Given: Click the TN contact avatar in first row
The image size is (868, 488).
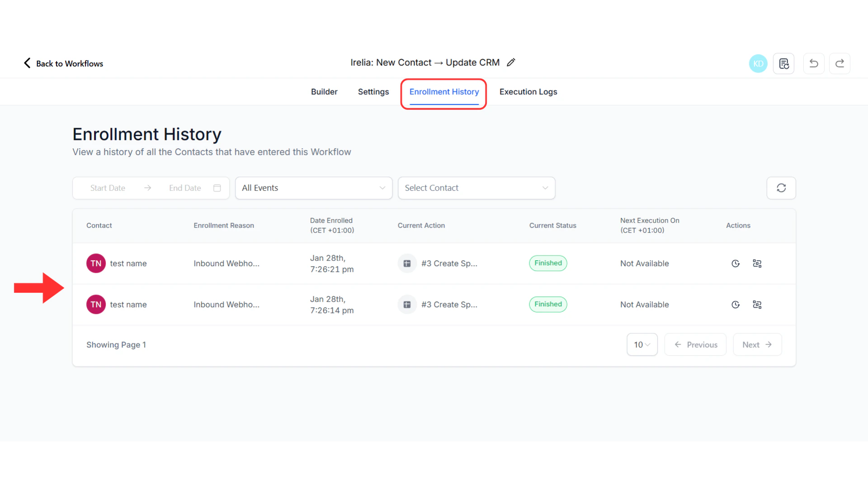Looking at the screenshot, I should tap(95, 263).
